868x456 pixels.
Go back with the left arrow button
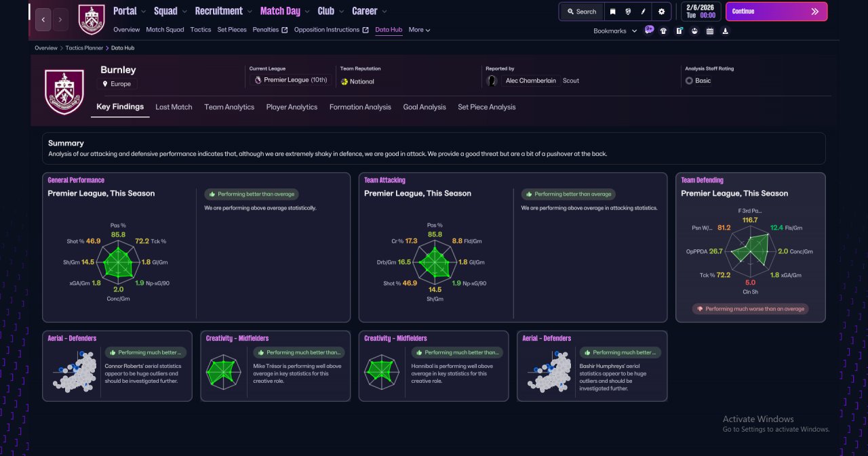click(x=43, y=20)
